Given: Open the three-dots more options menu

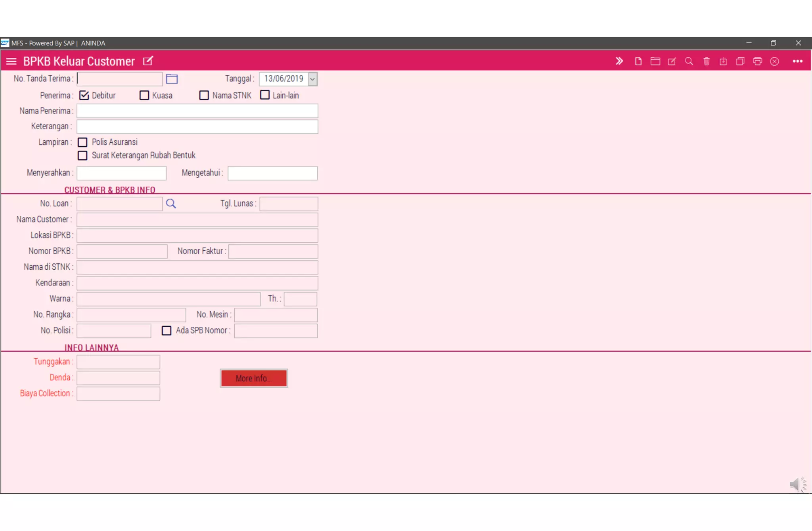Looking at the screenshot, I should (x=797, y=61).
